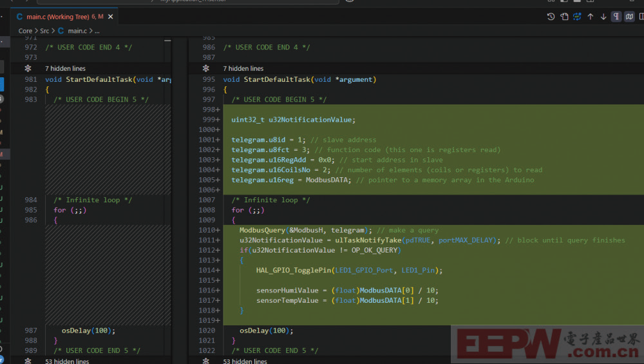The height and width of the screenshot is (364, 644).
Task: Expand 53 hidden lines icon in left pane
Action: tap(28, 361)
